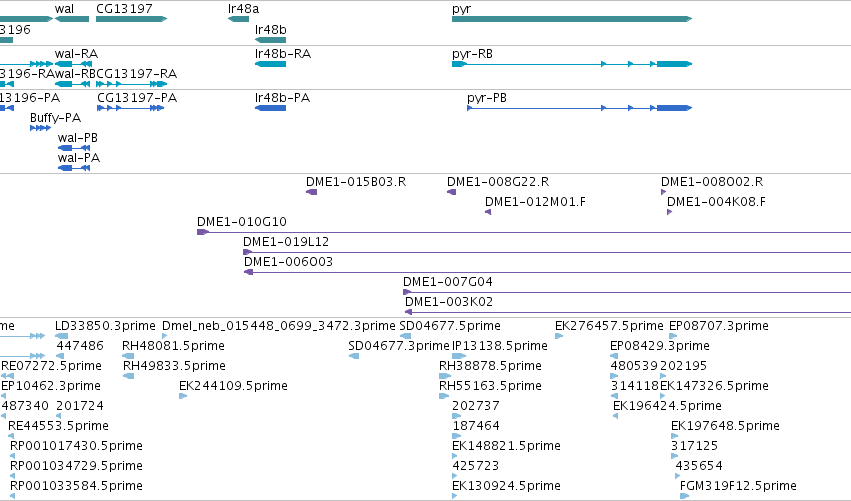Select the RP001017430.5prime label

77,446
